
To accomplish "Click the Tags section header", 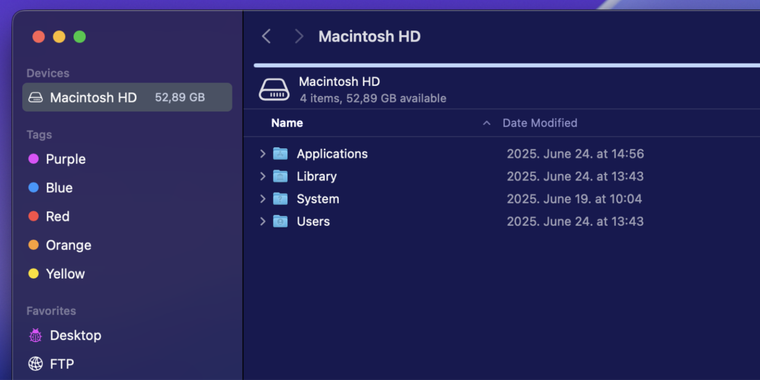I will click(x=39, y=135).
